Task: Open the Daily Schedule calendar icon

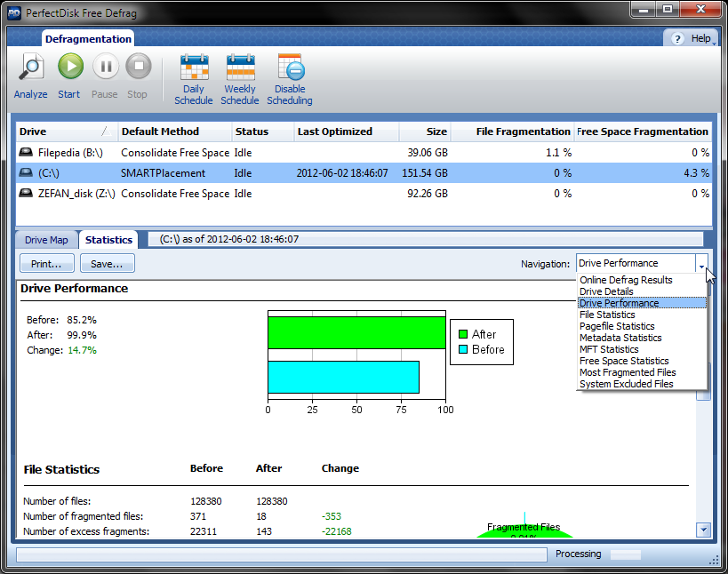Action: pos(194,67)
